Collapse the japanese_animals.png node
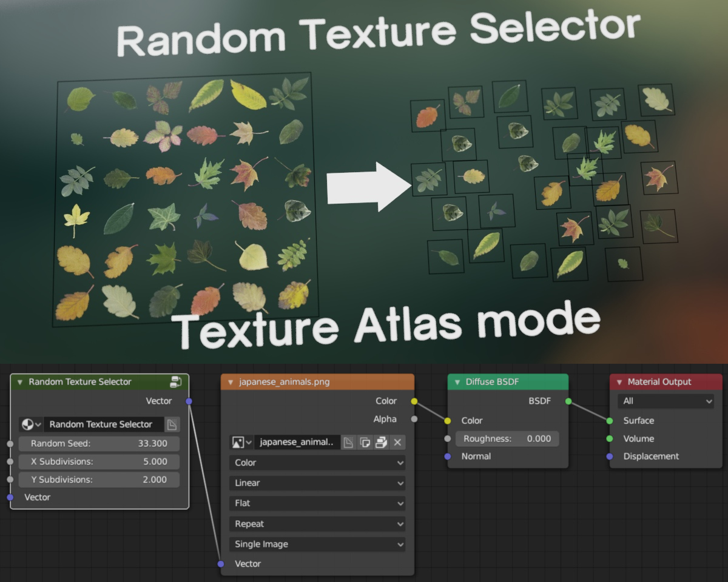This screenshot has width=728, height=582. click(x=231, y=382)
